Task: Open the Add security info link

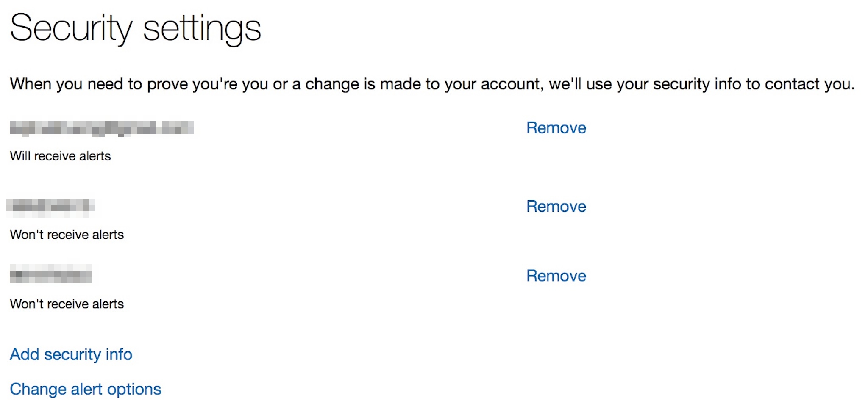Action: tap(71, 354)
